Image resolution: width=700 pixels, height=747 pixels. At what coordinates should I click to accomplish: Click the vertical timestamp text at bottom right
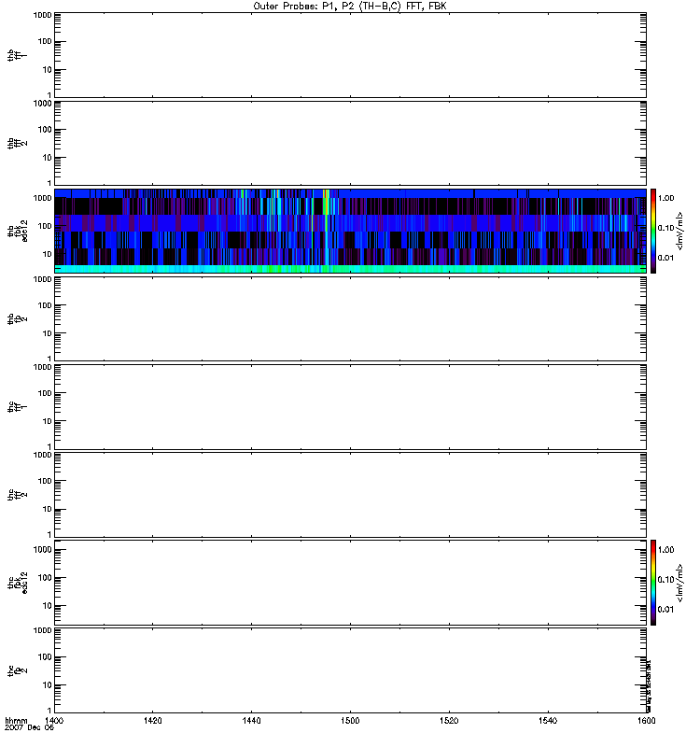649,686
